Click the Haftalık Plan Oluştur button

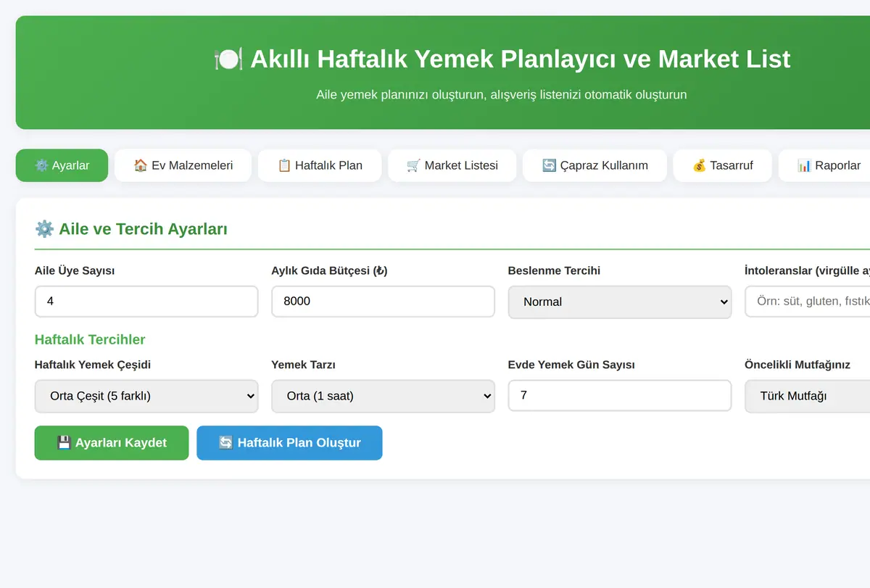pyautogui.click(x=289, y=443)
